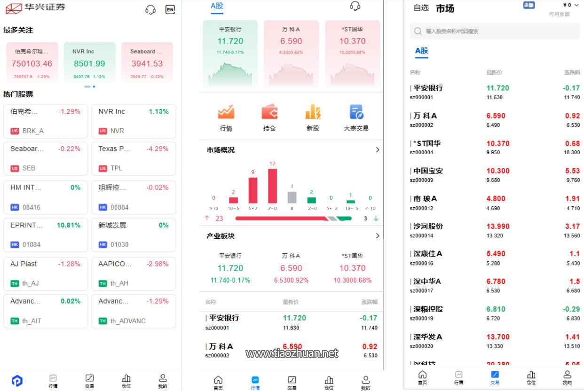Click the stock name/code search field
Viewport: 584px width, 392px height.
[495, 31]
